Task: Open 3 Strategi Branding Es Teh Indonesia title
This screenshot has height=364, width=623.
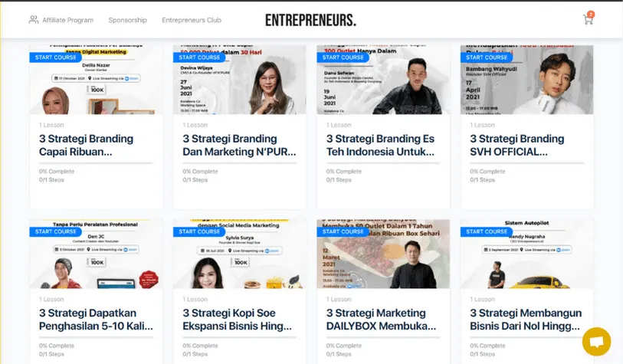Action: point(380,145)
